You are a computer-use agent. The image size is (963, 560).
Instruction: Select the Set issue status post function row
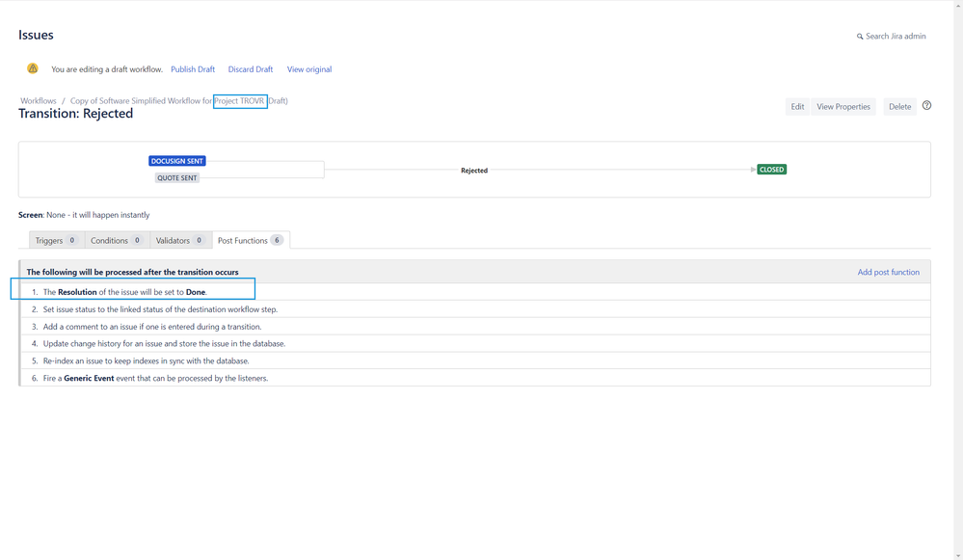point(474,309)
